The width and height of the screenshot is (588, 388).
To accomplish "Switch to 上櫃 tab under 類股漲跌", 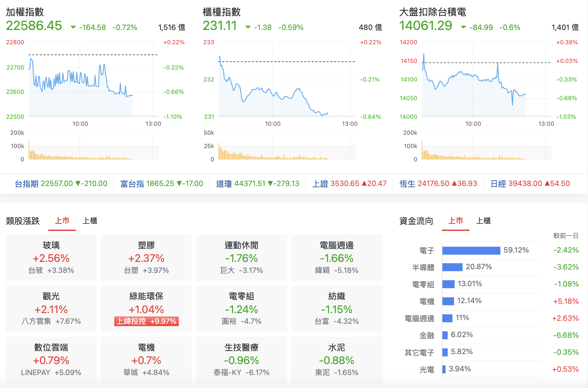I will [x=90, y=221].
